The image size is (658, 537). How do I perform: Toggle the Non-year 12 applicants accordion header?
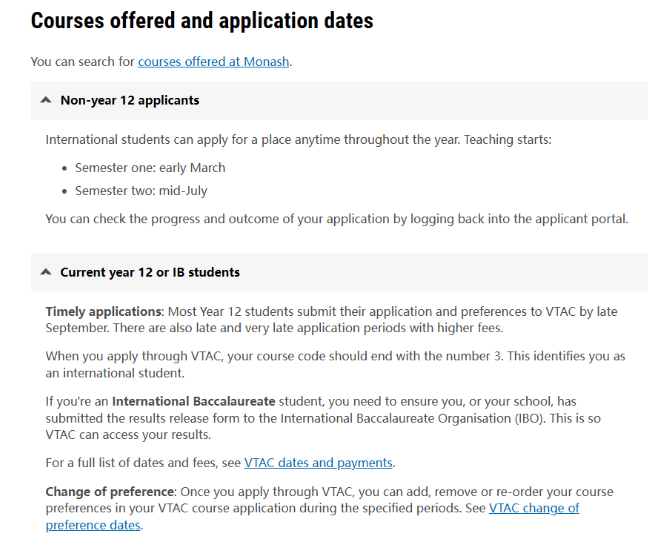pos(339,100)
